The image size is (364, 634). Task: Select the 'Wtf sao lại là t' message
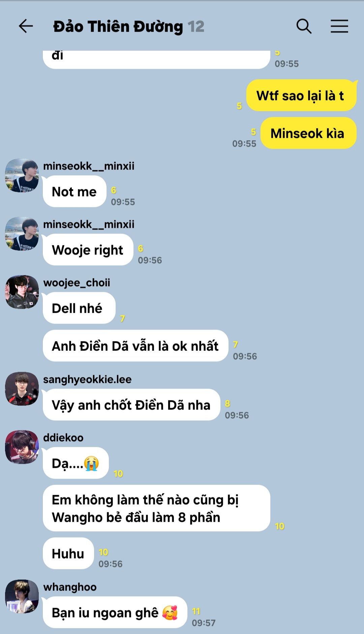[301, 95]
